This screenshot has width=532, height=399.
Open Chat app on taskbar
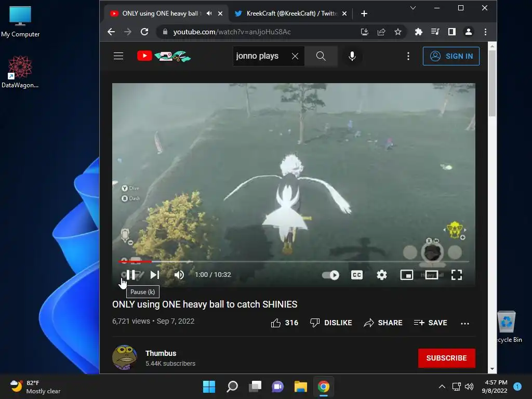pyautogui.click(x=277, y=387)
